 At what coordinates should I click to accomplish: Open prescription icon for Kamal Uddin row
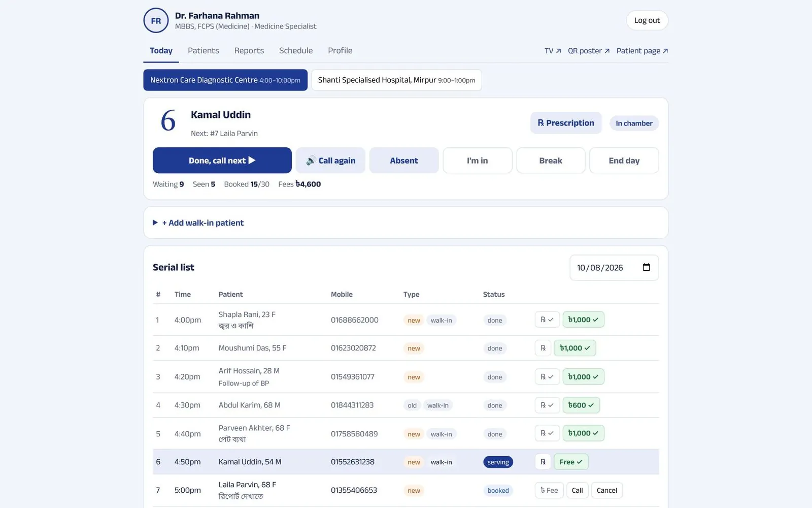pyautogui.click(x=543, y=462)
